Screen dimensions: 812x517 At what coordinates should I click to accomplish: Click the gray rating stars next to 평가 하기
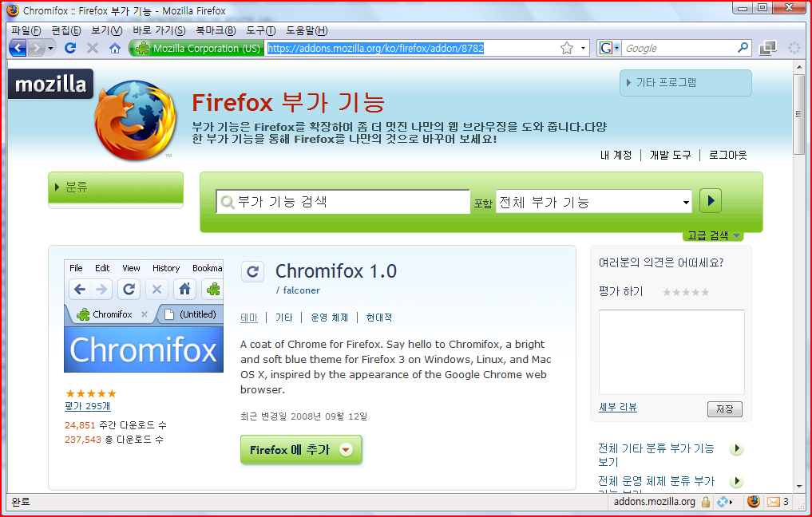coord(686,292)
